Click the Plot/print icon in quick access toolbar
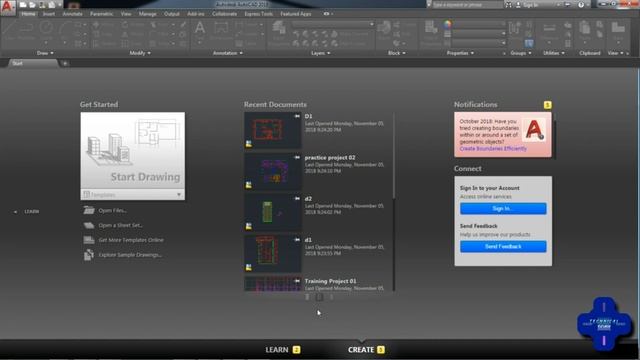The width and height of the screenshot is (640, 360). 52,5
